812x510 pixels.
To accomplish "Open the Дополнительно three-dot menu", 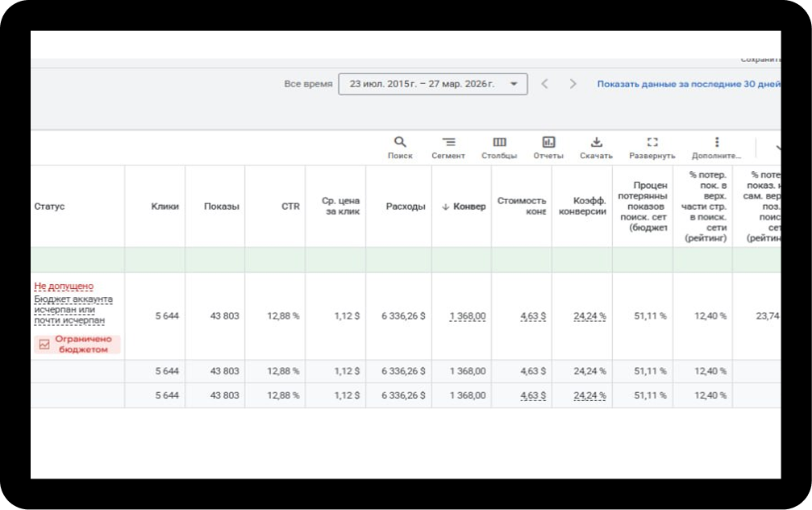I will click(x=716, y=142).
